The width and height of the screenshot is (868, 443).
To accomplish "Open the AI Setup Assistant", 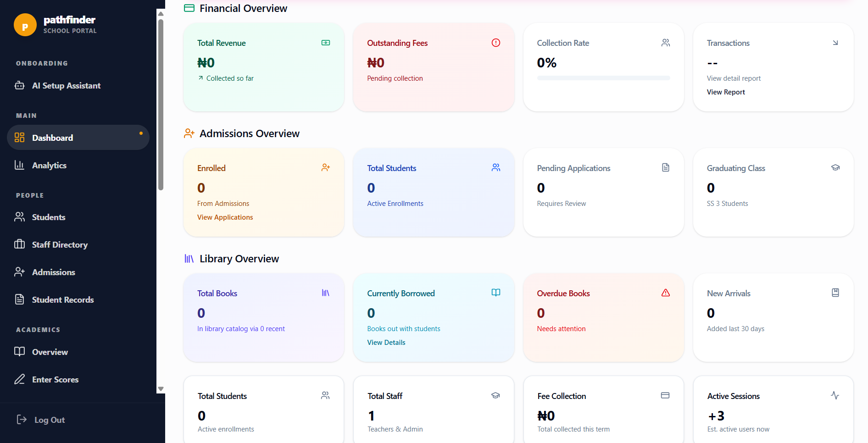I will pyautogui.click(x=66, y=86).
